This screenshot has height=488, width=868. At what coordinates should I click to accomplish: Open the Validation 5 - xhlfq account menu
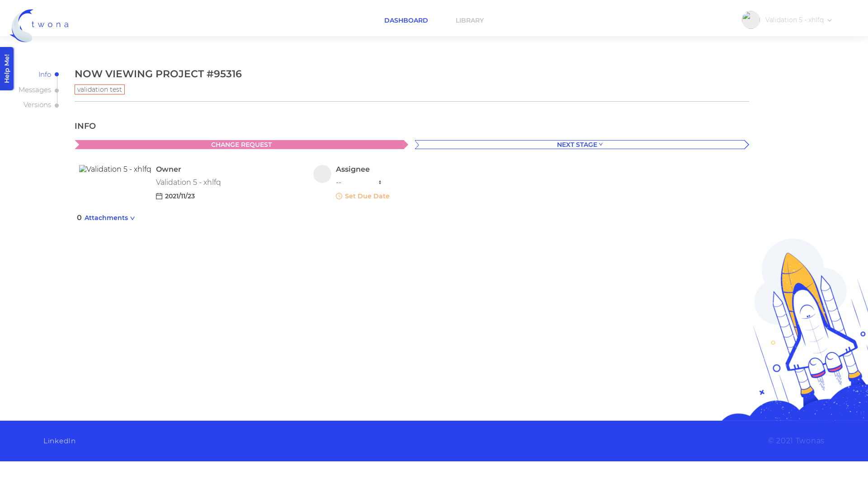(798, 20)
